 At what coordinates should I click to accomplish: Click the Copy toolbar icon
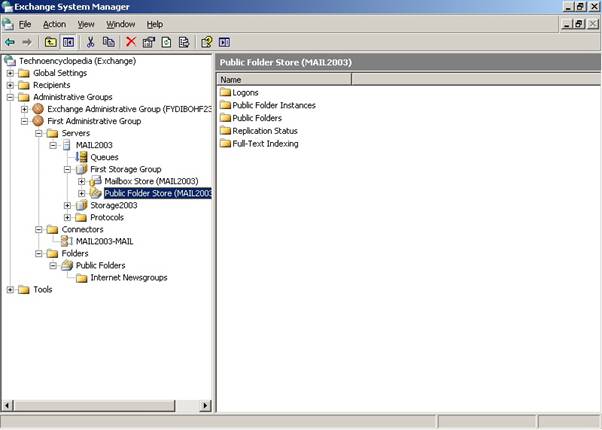pos(108,42)
